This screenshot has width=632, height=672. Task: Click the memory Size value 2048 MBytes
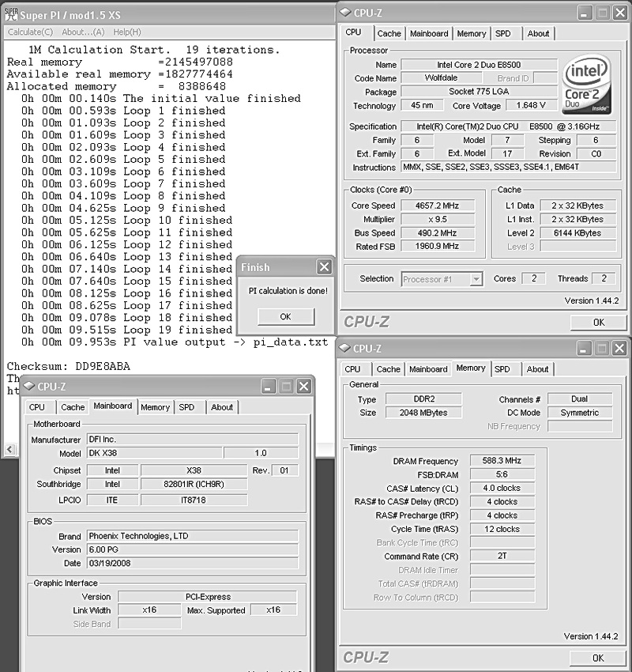click(x=423, y=413)
